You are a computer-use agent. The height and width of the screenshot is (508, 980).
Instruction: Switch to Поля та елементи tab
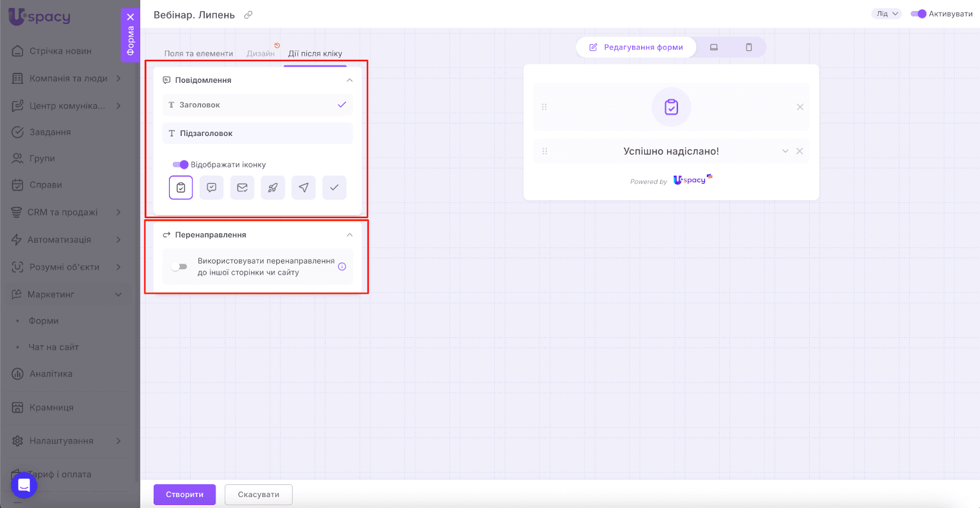click(x=198, y=53)
